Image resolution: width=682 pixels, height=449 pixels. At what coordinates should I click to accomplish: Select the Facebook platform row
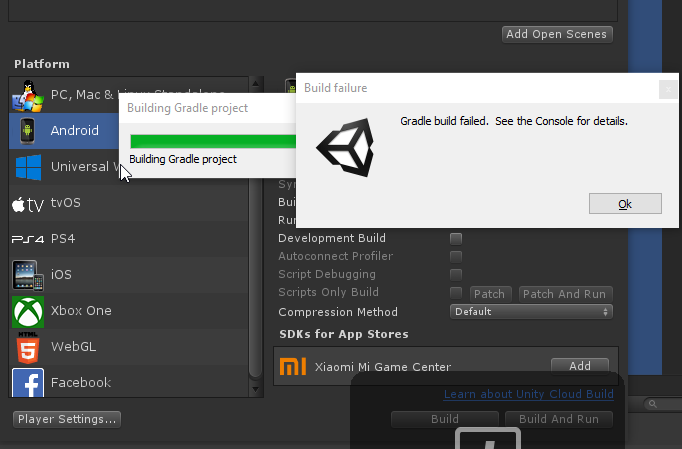[x=129, y=381]
